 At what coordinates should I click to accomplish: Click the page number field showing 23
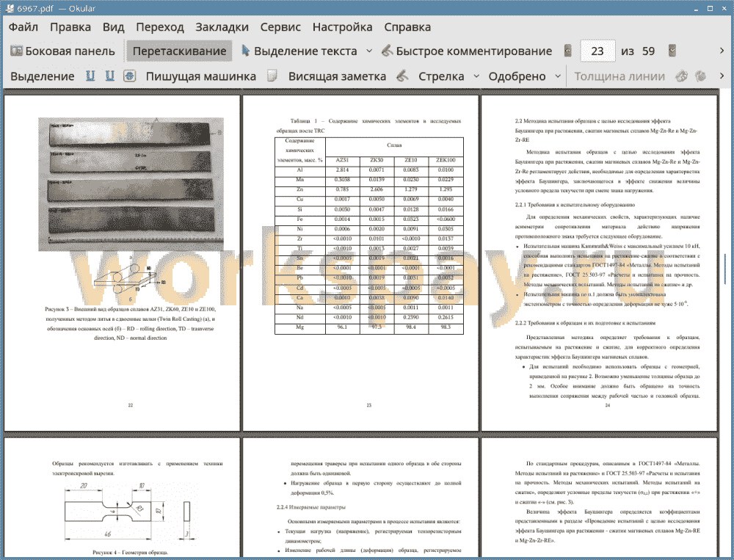point(597,51)
